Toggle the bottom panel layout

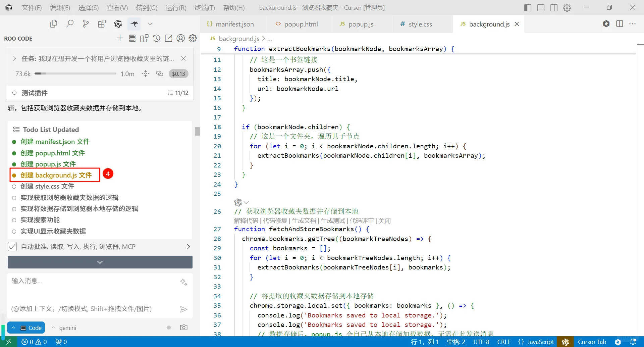pyautogui.click(x=541, y=7)
